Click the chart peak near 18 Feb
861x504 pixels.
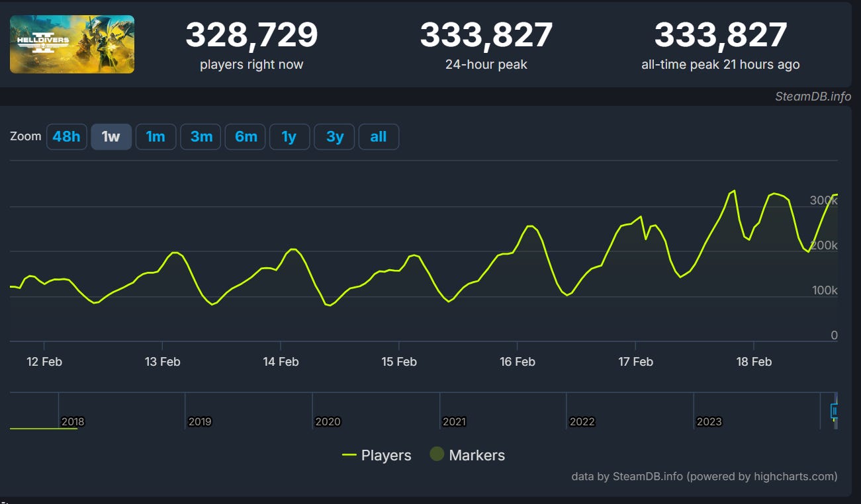(733, 192)
